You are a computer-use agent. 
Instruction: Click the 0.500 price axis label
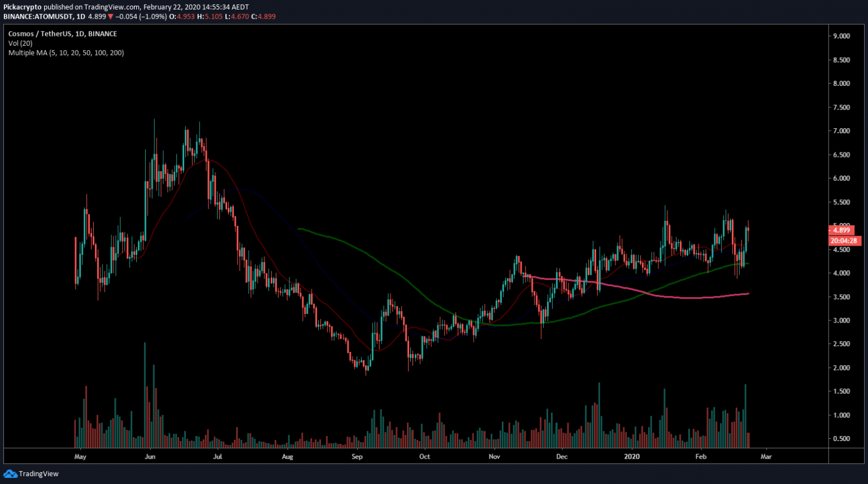tap(841, 439)
